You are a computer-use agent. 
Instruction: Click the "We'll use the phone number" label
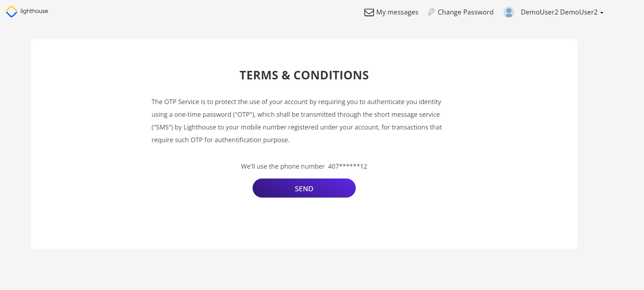coord(283,166)
